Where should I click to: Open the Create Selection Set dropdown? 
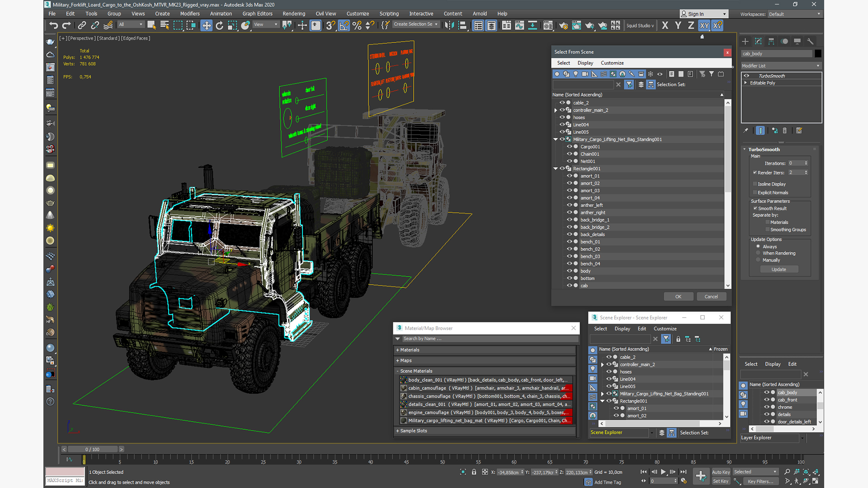point(415,24)
